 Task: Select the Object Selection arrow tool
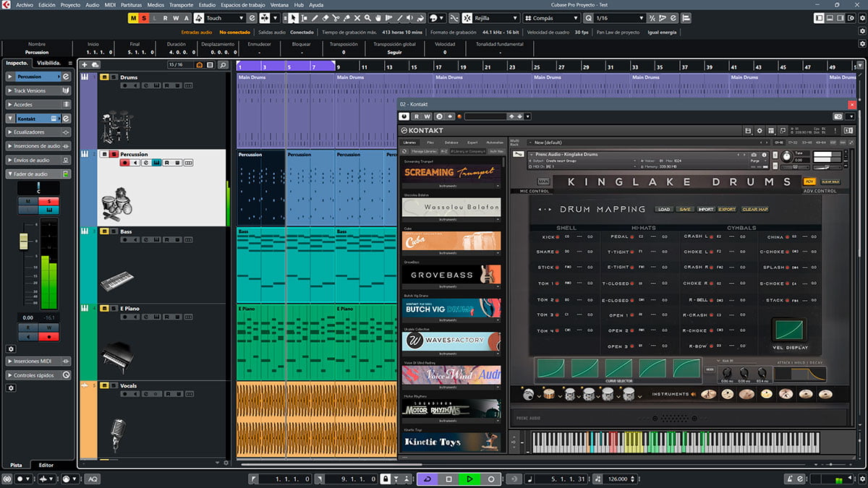[x=294, y=17]
